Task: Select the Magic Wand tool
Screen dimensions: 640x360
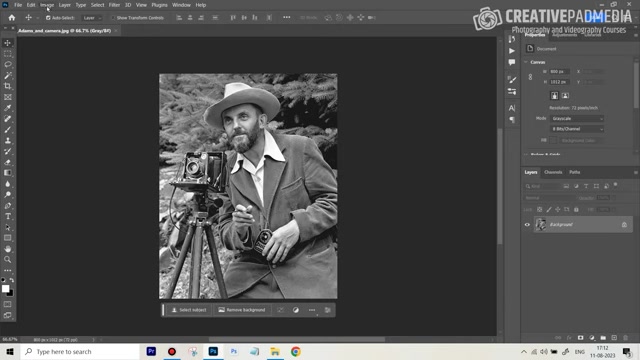Action: [8, 76]
